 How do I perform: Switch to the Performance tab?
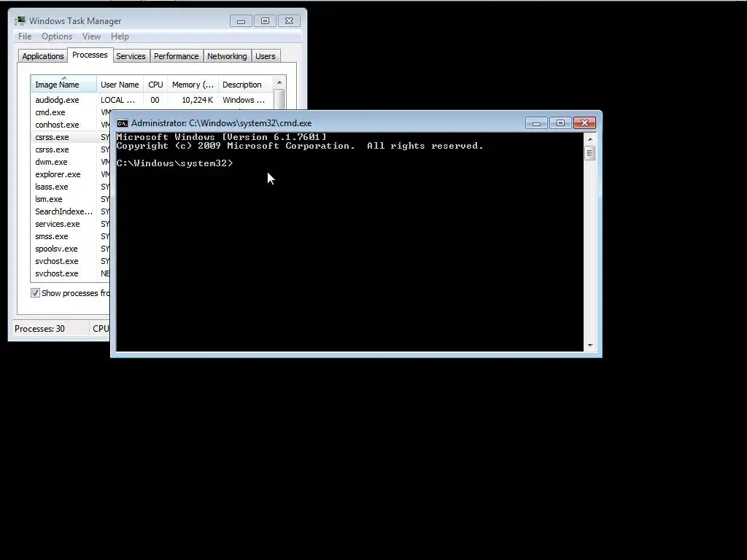click(177, 56)
